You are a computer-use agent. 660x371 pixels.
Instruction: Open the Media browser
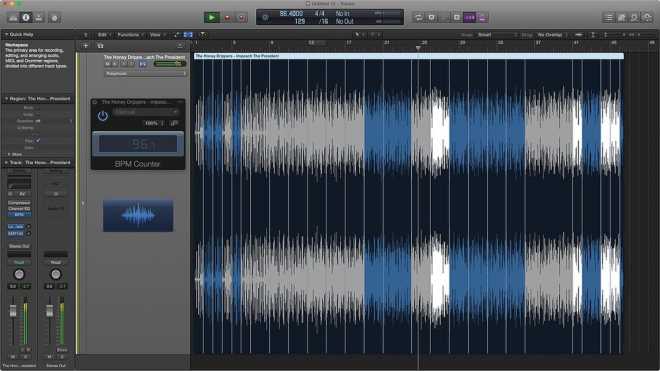pyautogui.click(x=647, y=17)
